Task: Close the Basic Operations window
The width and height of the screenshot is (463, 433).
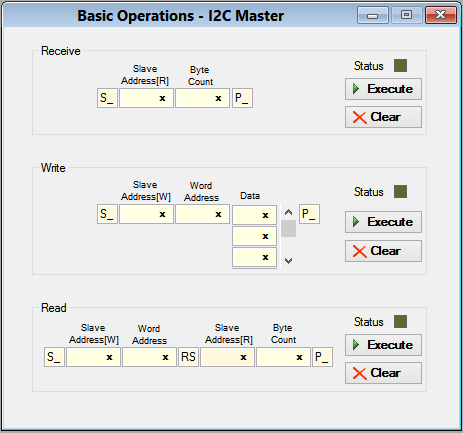Action: [x=441, y=15]
